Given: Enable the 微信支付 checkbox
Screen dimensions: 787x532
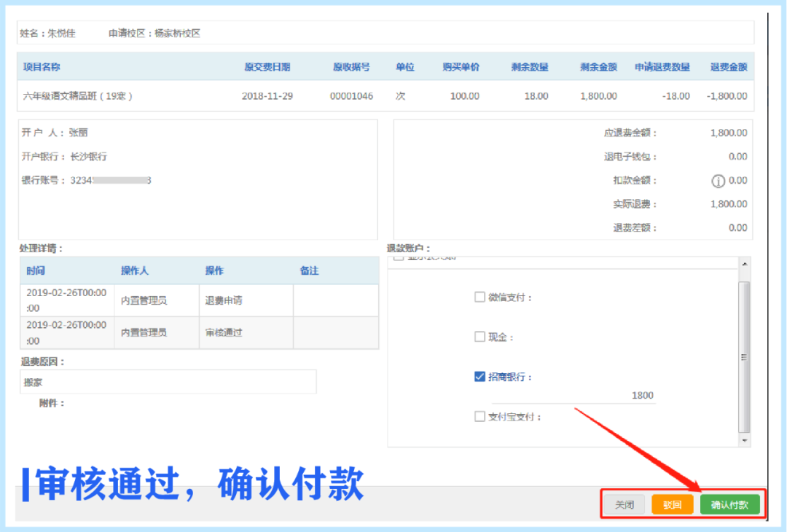Looking at the screenshot, I should [x=479, y=297].
